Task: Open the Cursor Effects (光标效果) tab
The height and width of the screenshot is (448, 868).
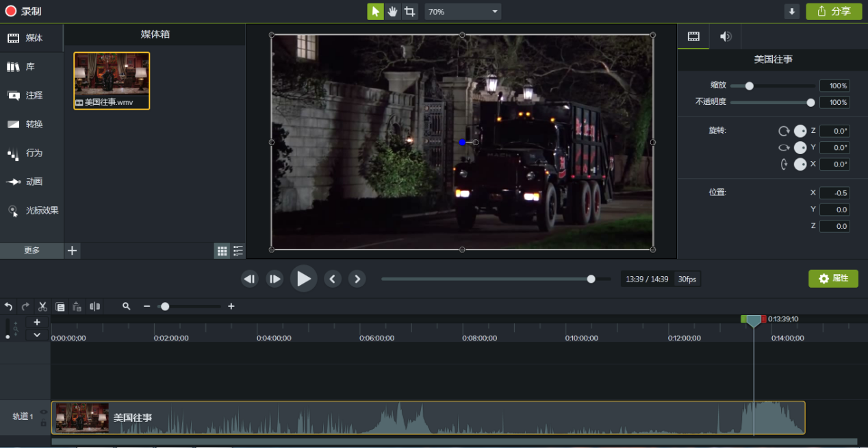Action: (x=31, y=210)
